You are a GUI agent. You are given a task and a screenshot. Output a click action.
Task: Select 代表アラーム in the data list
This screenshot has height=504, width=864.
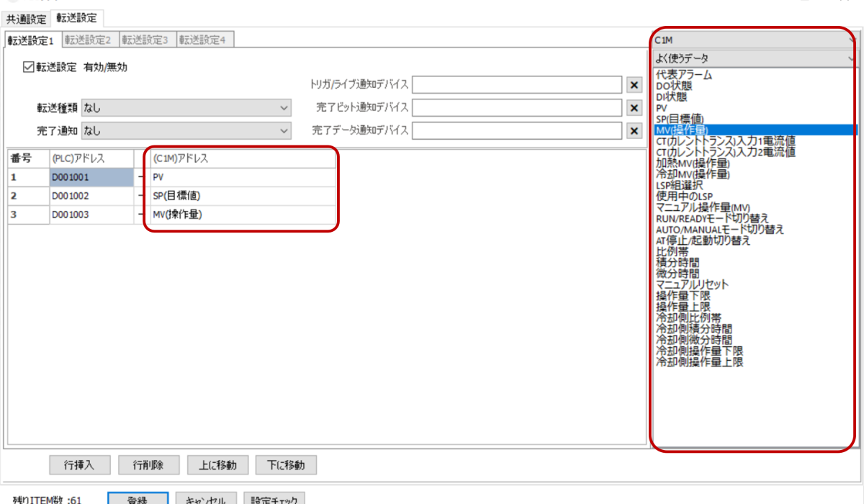[684, 75]
